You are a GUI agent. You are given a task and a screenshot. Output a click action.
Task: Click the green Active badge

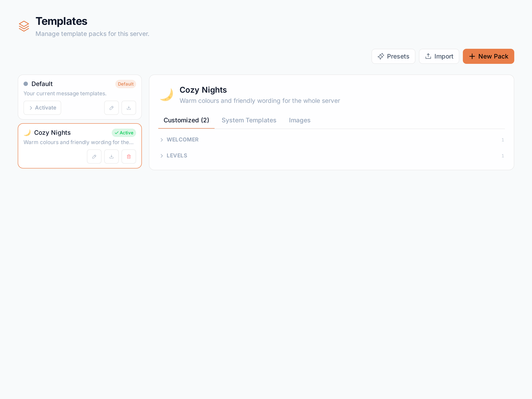click(124, 133)
